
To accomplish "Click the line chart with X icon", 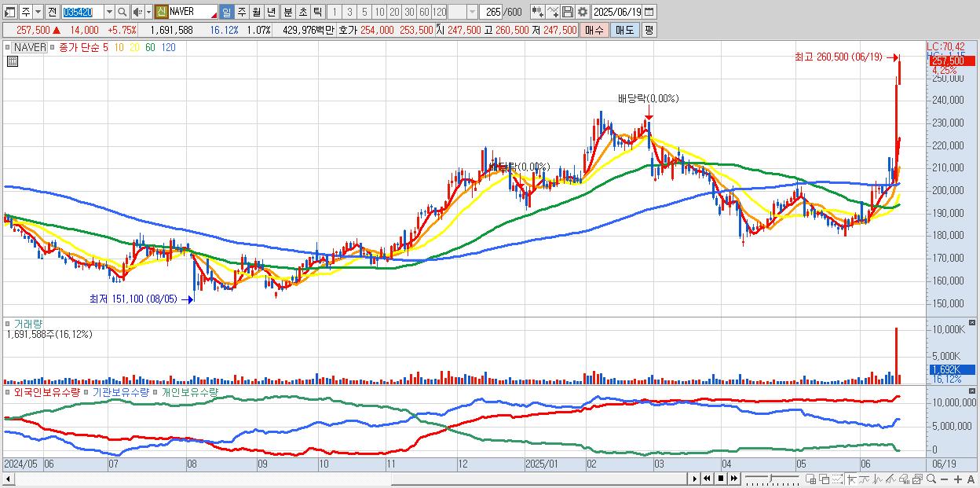I will 553,12.
